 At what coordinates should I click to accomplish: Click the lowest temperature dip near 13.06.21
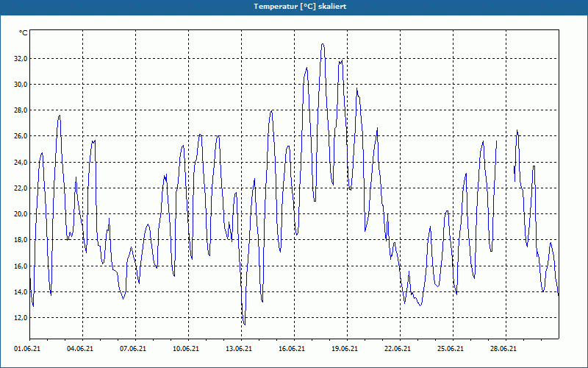point(245,324)
